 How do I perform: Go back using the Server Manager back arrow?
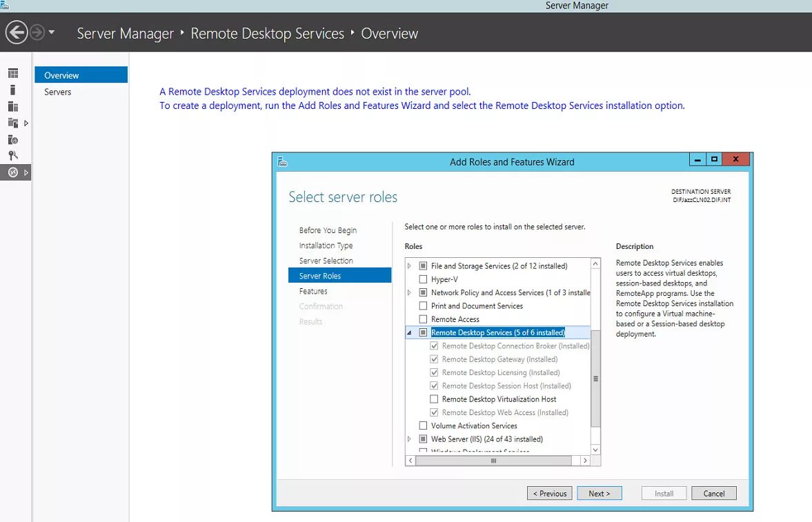17,32
